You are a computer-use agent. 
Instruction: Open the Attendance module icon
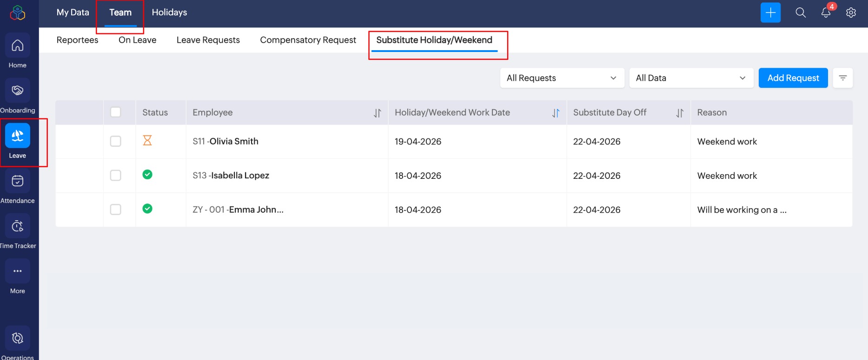click(18, 181)
